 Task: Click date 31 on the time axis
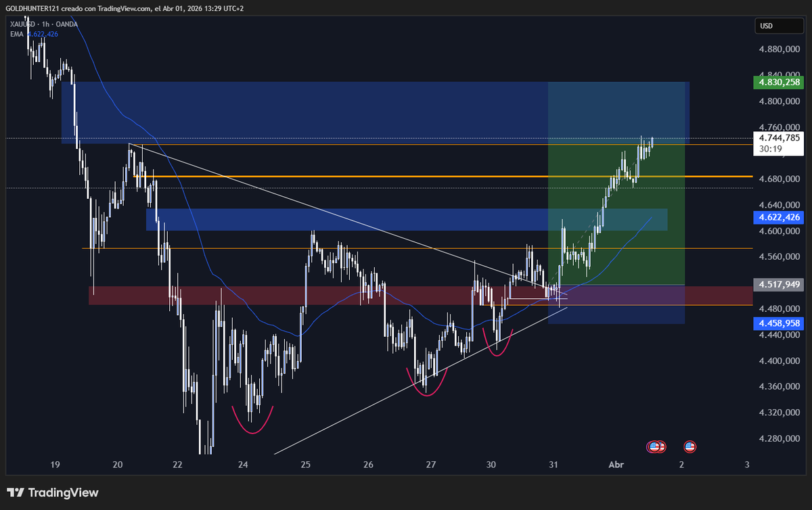(554, 465)
